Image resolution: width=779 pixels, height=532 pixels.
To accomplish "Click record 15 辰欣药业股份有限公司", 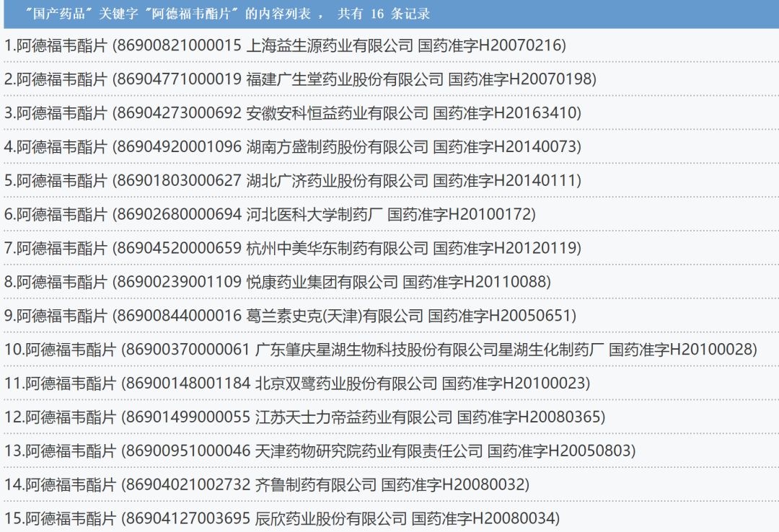I will (282, 518).
